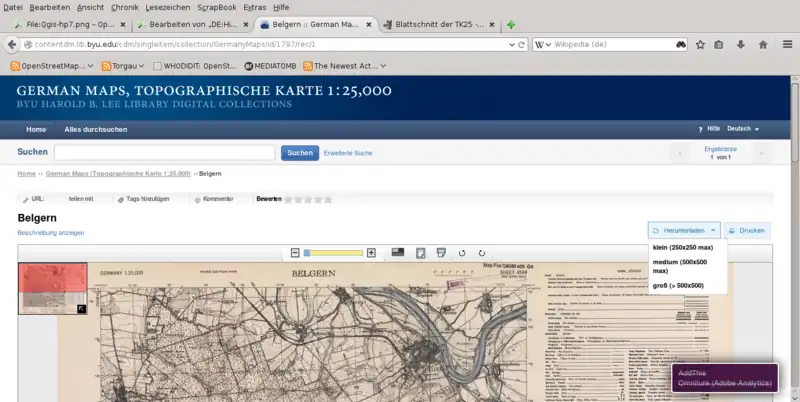Click the fit-to-window viewer icon
The width and height of the screenshot is (800, 402).
point(398,253)
